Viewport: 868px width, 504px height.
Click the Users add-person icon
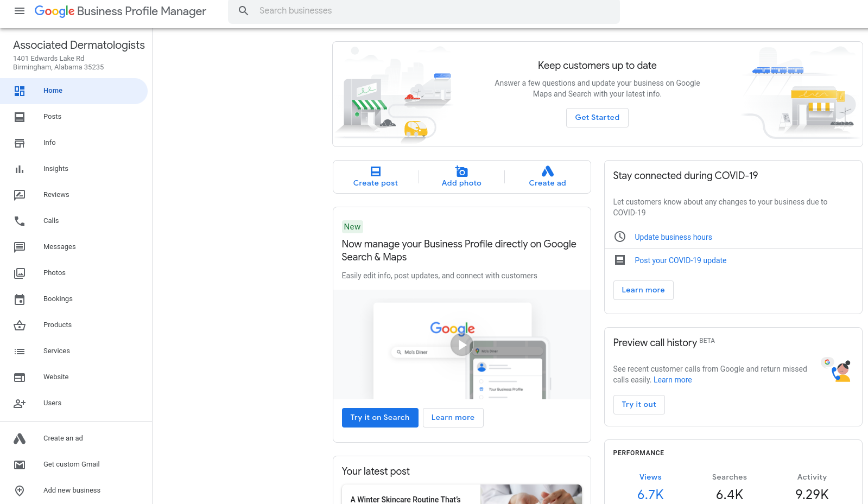click(20, 404)
